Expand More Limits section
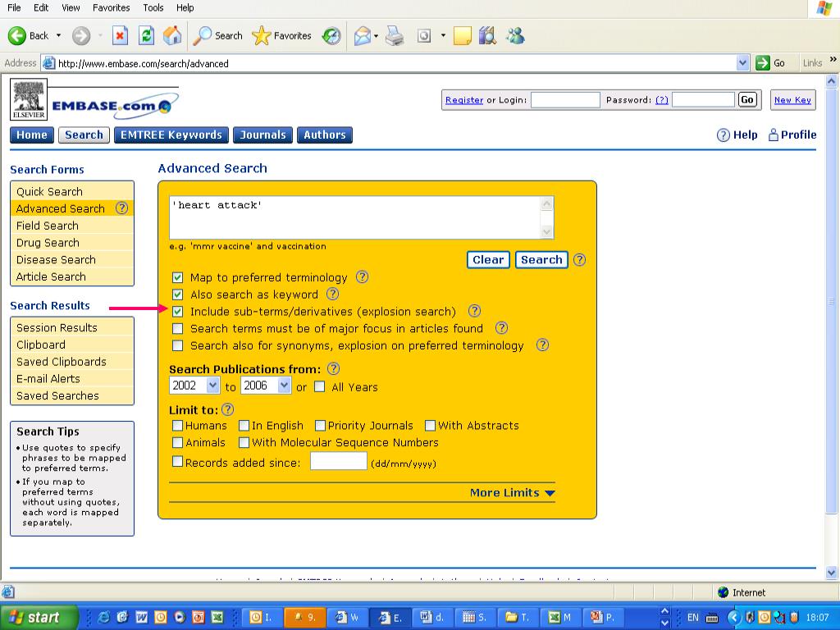 [512, 492]
